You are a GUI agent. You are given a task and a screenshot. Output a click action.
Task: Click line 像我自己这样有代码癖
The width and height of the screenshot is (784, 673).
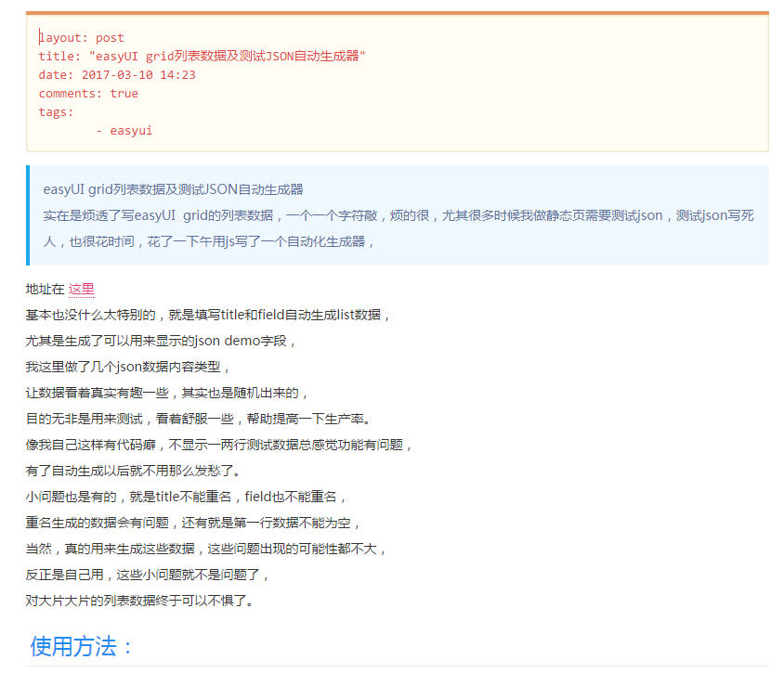click(x=219, y=445)
